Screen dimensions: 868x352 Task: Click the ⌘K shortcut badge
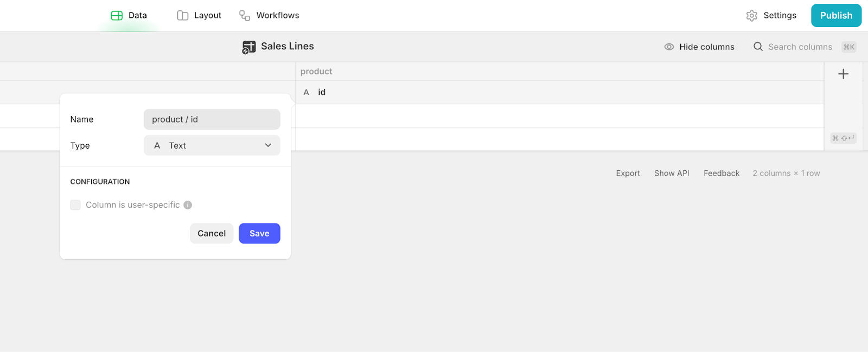849,47
